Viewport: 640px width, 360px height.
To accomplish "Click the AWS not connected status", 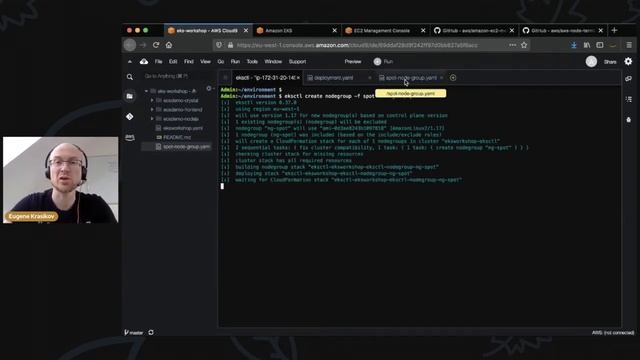I will [613, 333].
